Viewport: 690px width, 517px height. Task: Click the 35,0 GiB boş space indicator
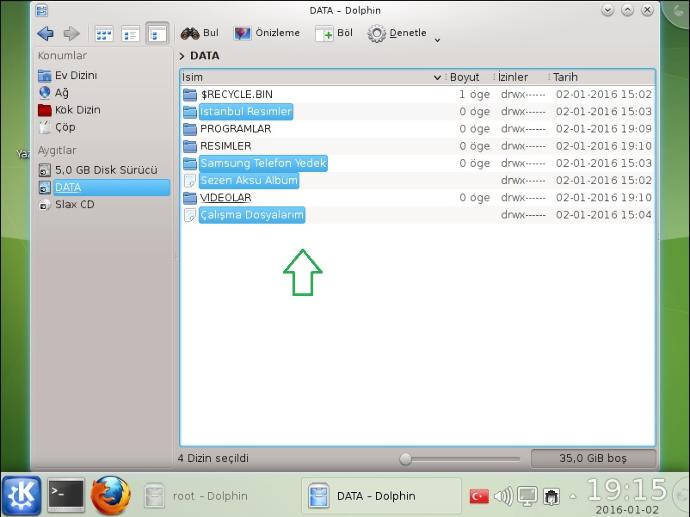coord(593,458)
